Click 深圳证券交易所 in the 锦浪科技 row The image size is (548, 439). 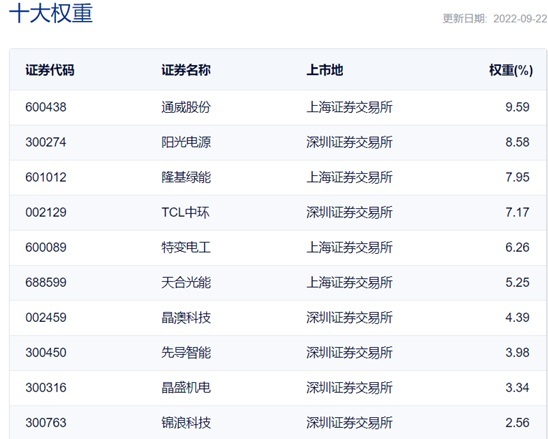click(x=349, y=423)
